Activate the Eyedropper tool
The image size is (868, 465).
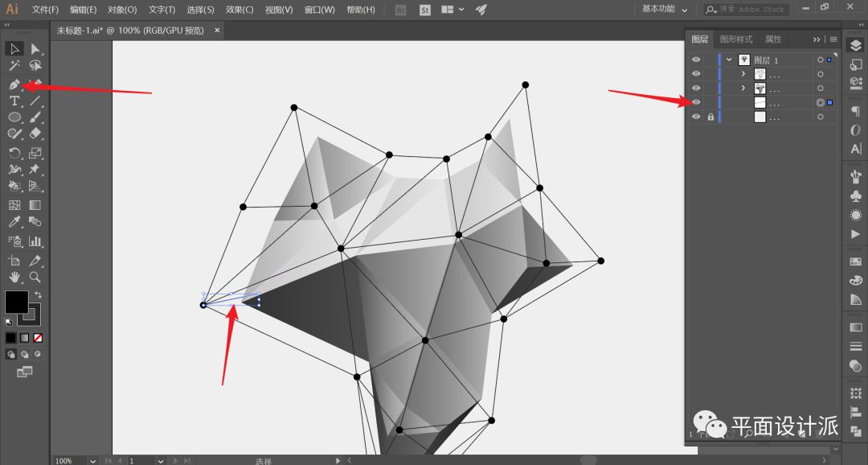[14, 222]
